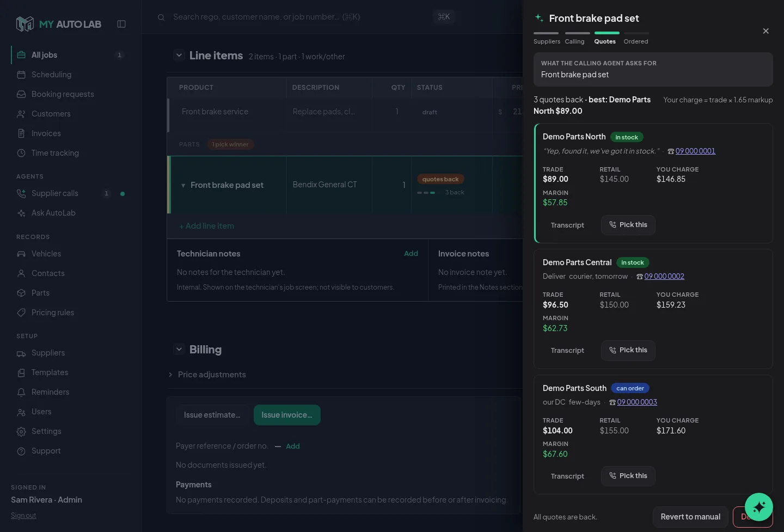Click the Demo Parts North 'in stock' badge

click(x=627, y=137)
